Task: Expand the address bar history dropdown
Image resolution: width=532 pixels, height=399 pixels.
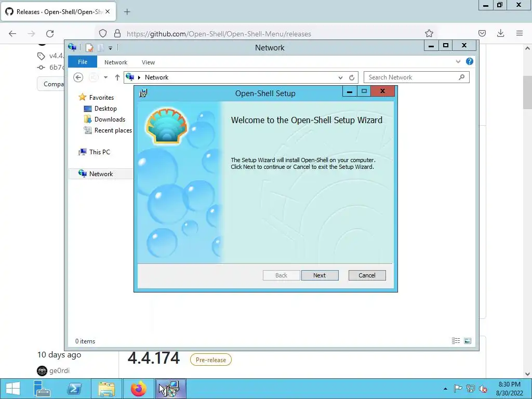Action: pos(340,77)
